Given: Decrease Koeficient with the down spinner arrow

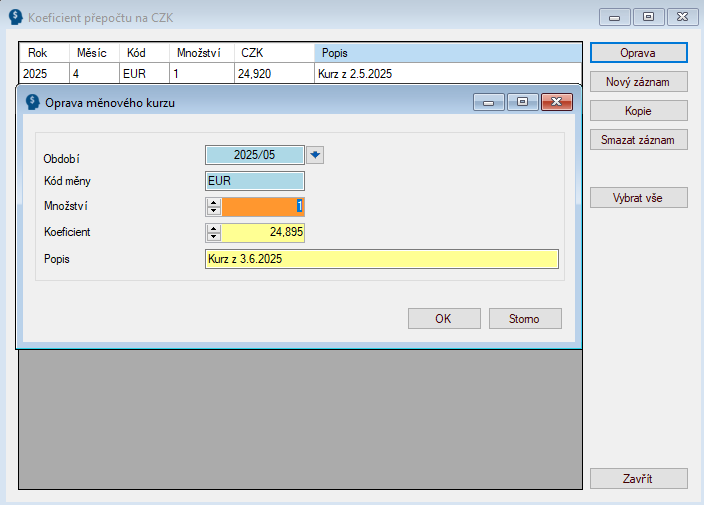Looking at the screenshot, I should coord(213,237).
